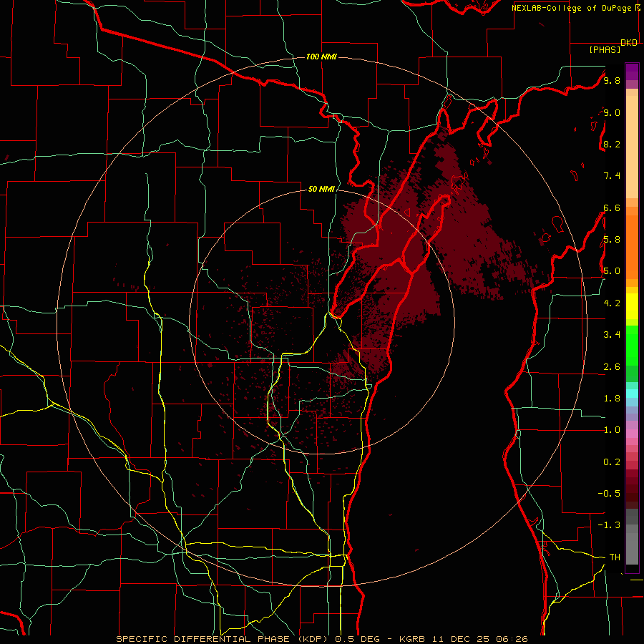The width and height of the screenshot is (644, 644).
Task: Click the 7.4 scale value
Action: coord(612,176)
